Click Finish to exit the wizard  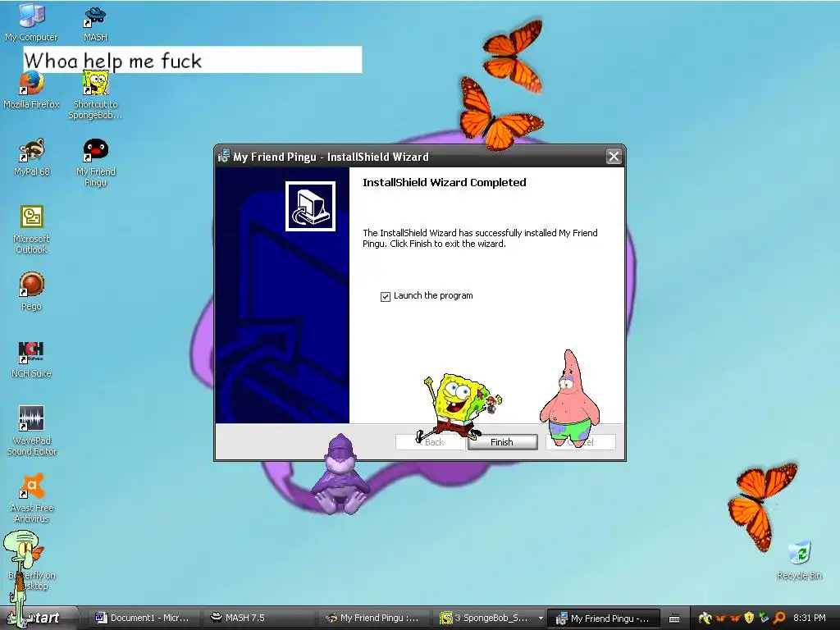[502, 442]
